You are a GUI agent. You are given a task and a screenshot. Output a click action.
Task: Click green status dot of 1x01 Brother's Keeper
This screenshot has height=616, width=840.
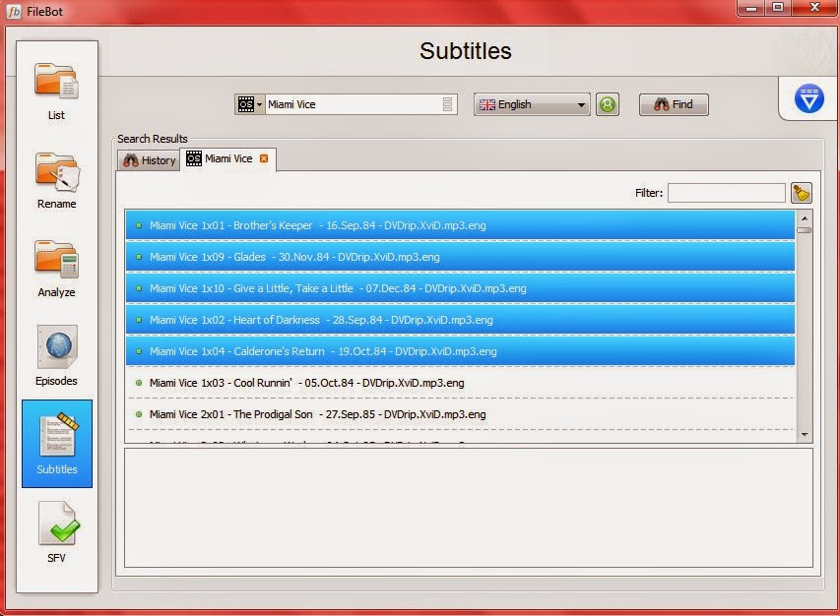point(139,225)
